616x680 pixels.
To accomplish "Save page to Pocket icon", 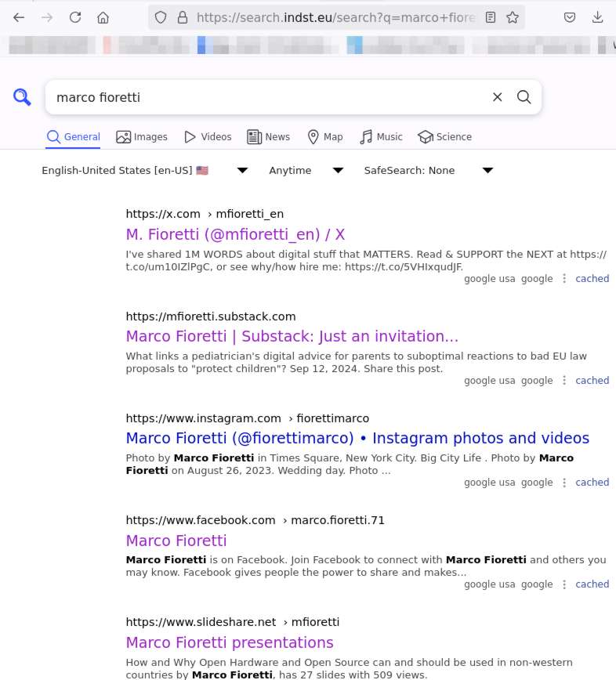I will (x=570, y=17).
